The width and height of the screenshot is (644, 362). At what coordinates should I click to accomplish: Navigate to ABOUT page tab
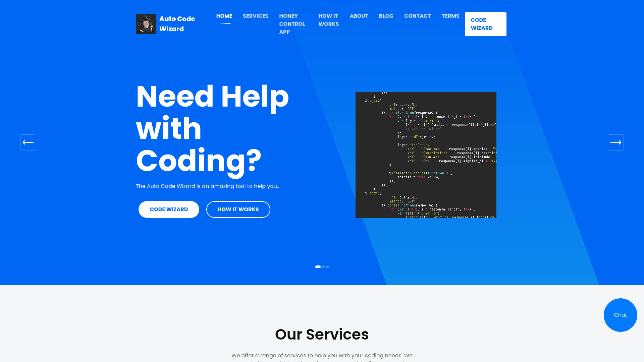pyautogui.click(x=359, y=16)
